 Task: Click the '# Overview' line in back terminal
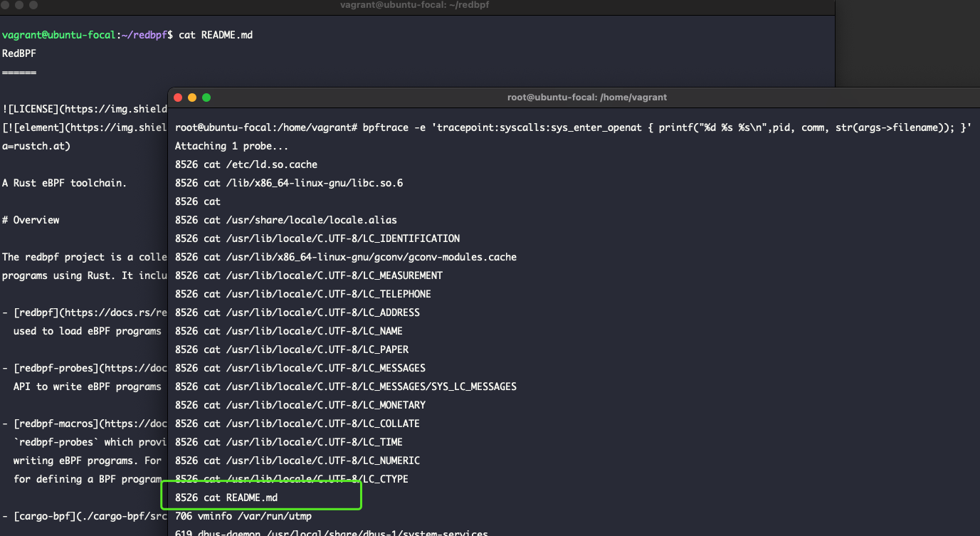[31, 220]
